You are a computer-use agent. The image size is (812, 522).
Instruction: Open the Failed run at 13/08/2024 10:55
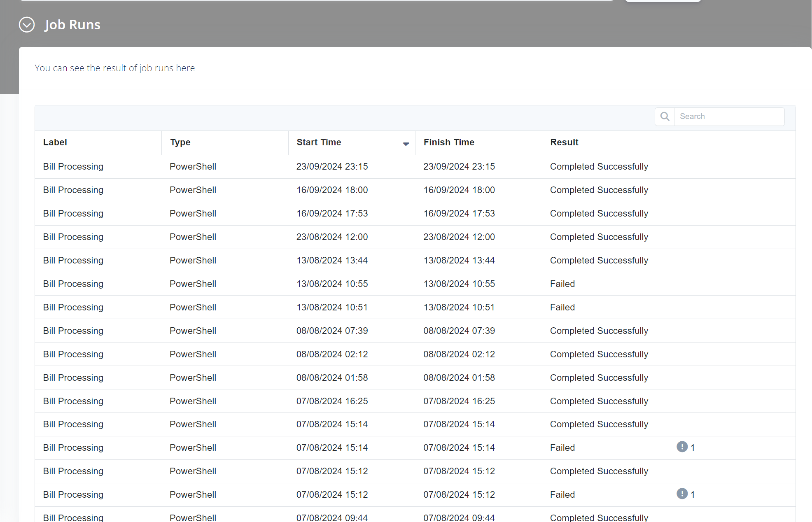[562, 284]
